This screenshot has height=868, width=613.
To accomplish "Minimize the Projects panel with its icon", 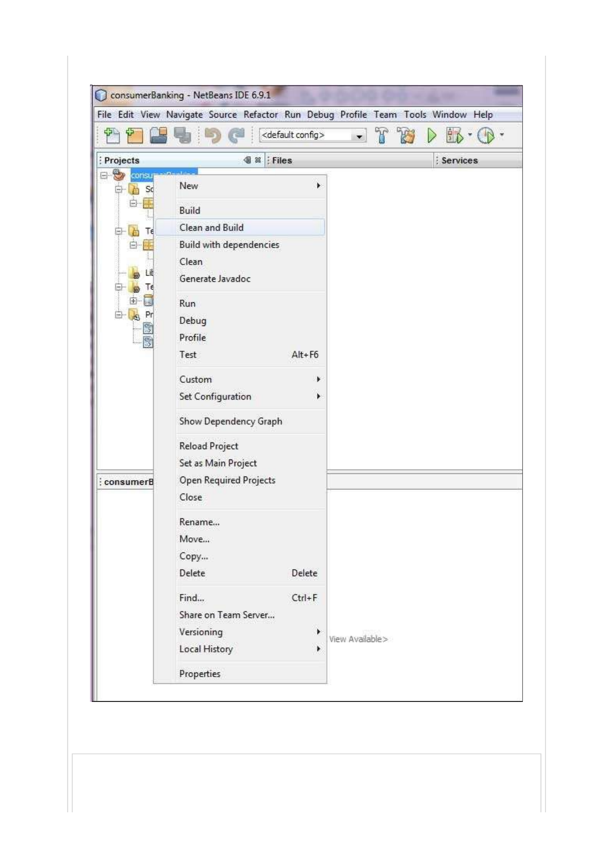I will pyautogui.click(x=247, y=160).
